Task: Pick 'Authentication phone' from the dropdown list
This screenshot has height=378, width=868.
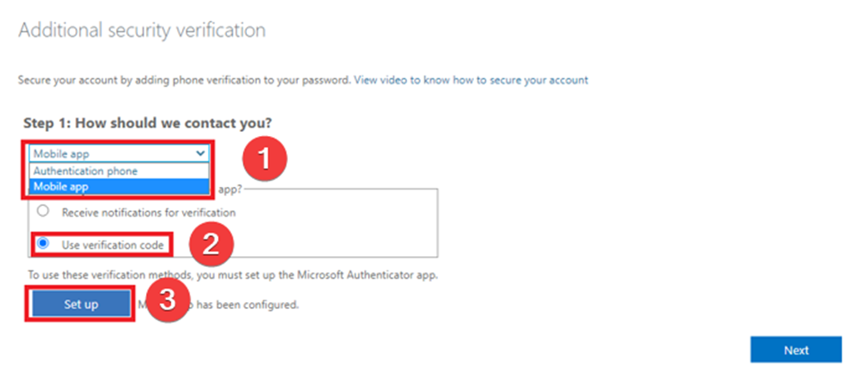Action: point(85,170)
